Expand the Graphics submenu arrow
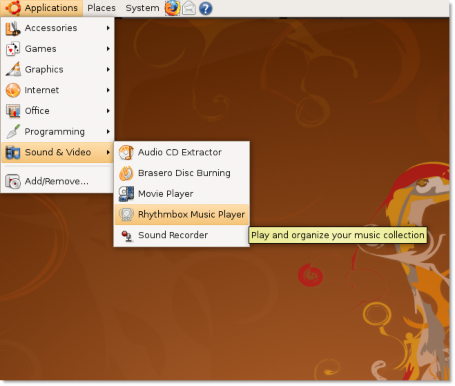This screenshot has height=386, width=455. tap(108, 69)
